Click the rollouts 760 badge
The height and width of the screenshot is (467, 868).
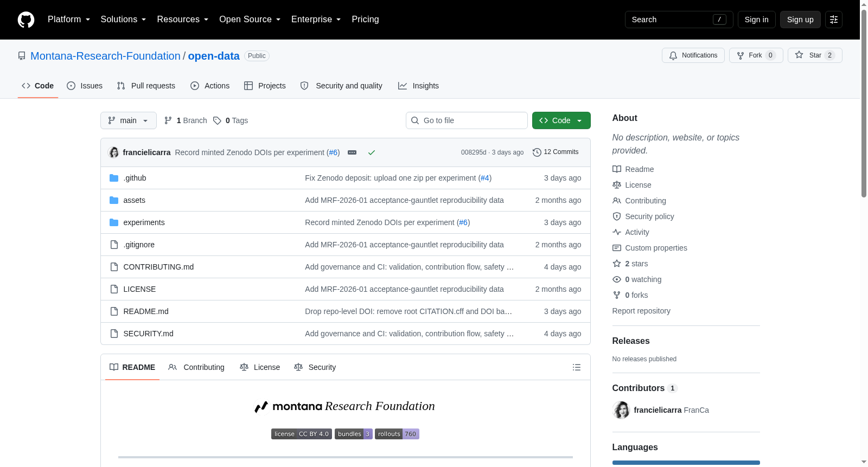point(397,434)
